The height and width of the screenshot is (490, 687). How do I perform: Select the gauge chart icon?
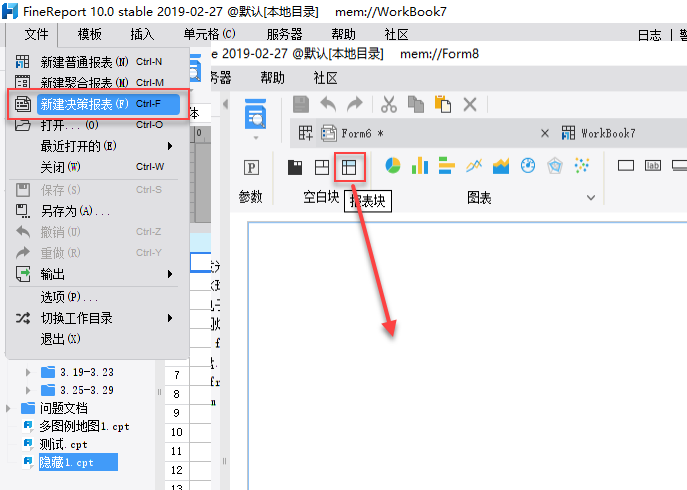pos(528,166)
